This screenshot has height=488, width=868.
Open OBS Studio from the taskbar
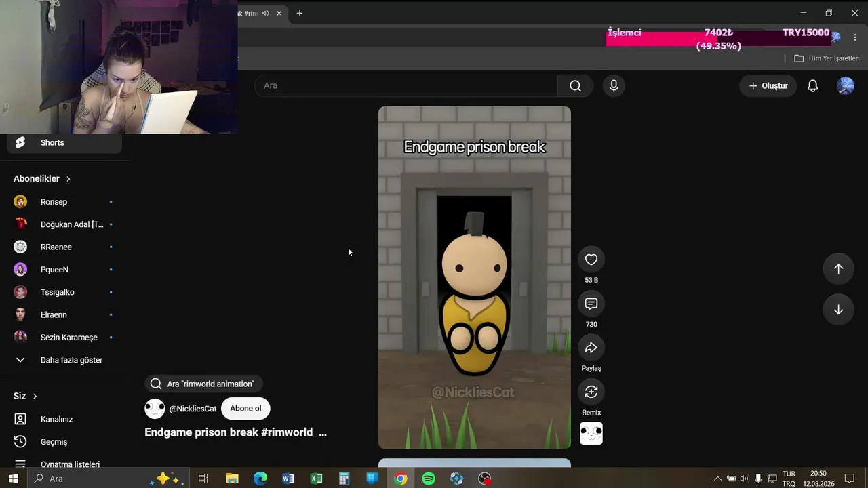[485, 479]
